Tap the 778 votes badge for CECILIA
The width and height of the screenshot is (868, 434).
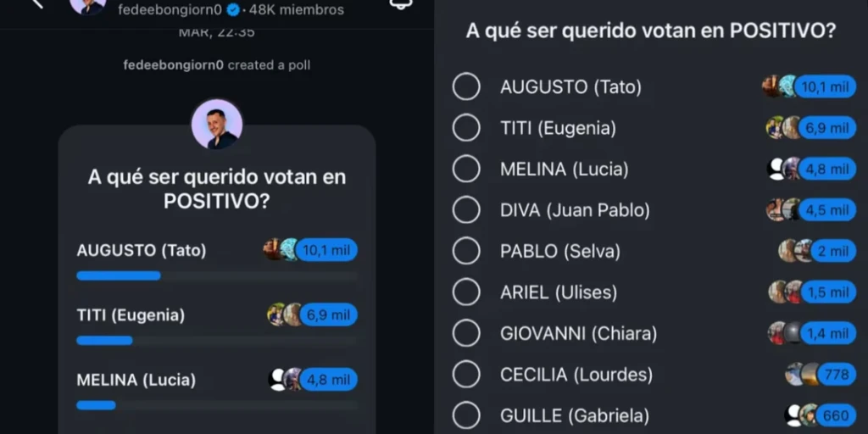click(x=836, y=375)
